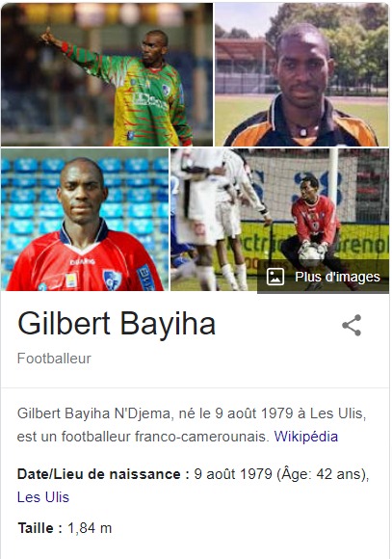Open the Plus d'images gallery button
Image resolution: width=392 pixels, height=559 pixels.
(x=323, y=277)
